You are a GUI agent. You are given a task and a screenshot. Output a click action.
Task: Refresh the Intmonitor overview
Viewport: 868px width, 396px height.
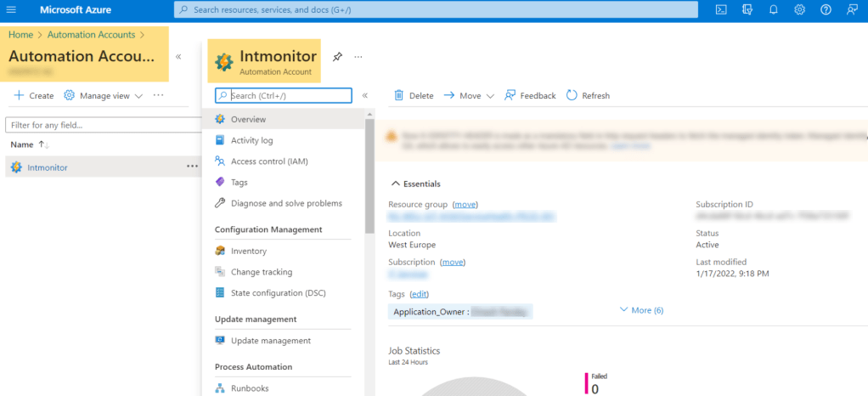click(x=588, y=96)
